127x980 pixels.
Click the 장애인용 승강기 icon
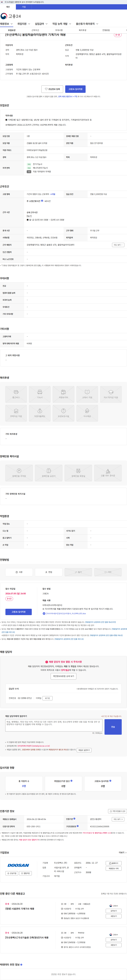[49, 473]
